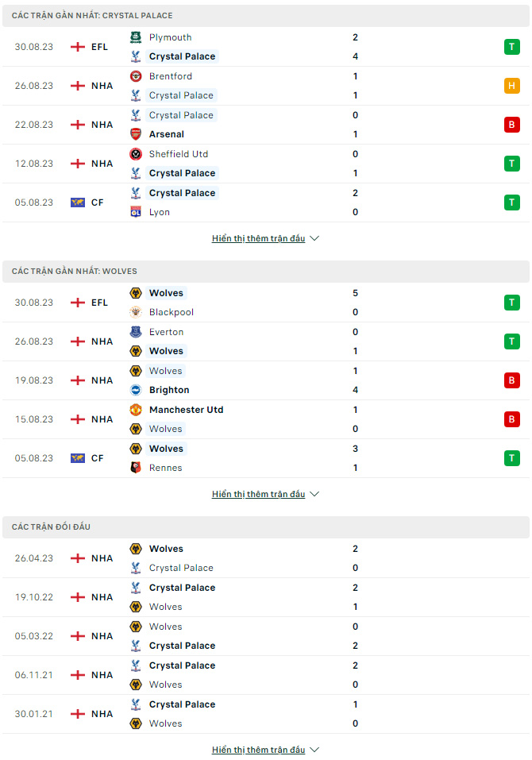Click the red B badge for Arsenal match
532x760 pixels.
click(x=511, y=125)
